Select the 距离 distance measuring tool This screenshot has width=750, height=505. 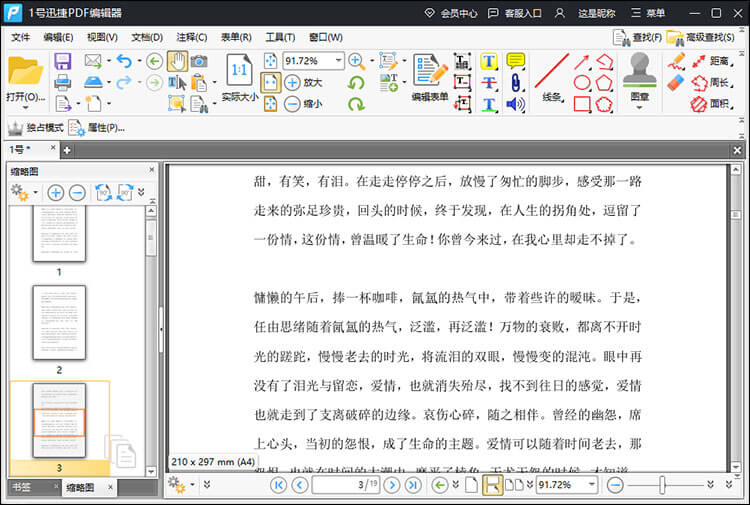pyautogui.click(x=712, y=61)
